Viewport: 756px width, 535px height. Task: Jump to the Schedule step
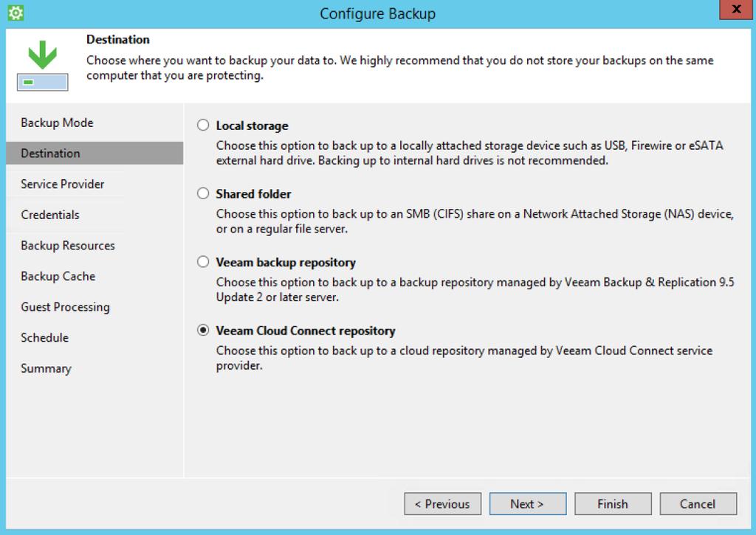(44, 337)
